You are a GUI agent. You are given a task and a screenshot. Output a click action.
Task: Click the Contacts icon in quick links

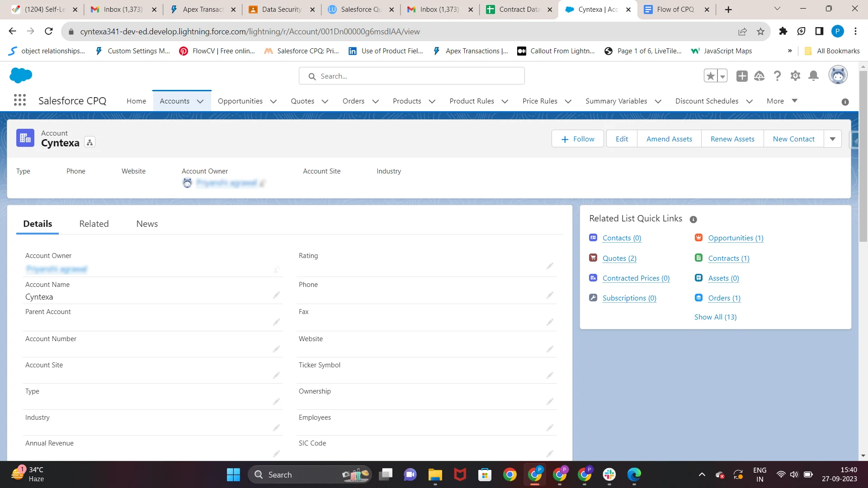593,237
